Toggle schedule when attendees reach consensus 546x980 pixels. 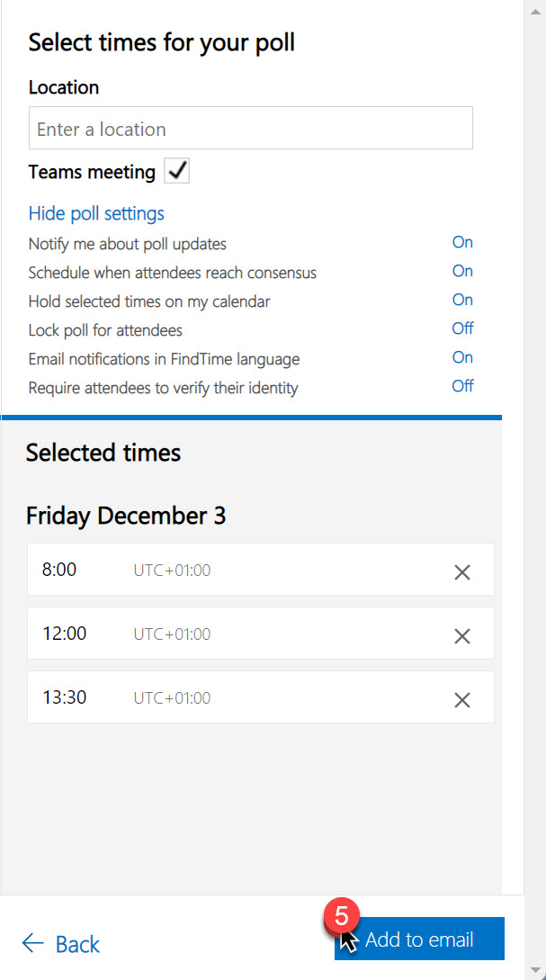coord(462,271)
